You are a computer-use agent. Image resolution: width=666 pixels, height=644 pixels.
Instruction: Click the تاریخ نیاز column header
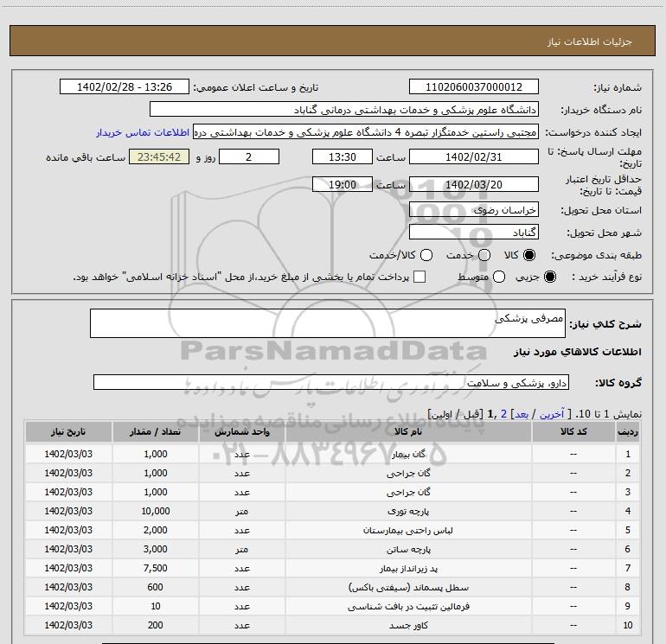(x=68, y=431)
